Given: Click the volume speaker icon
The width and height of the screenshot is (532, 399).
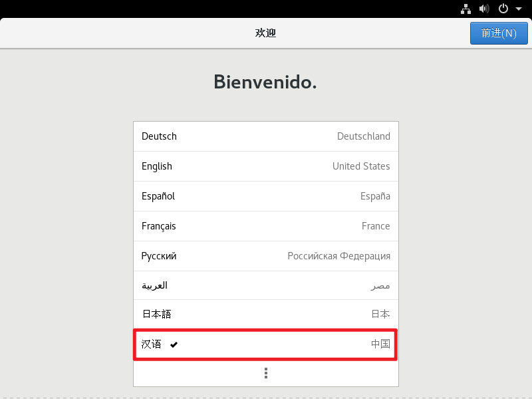Looking at the screenshot, I should (484, 9).
